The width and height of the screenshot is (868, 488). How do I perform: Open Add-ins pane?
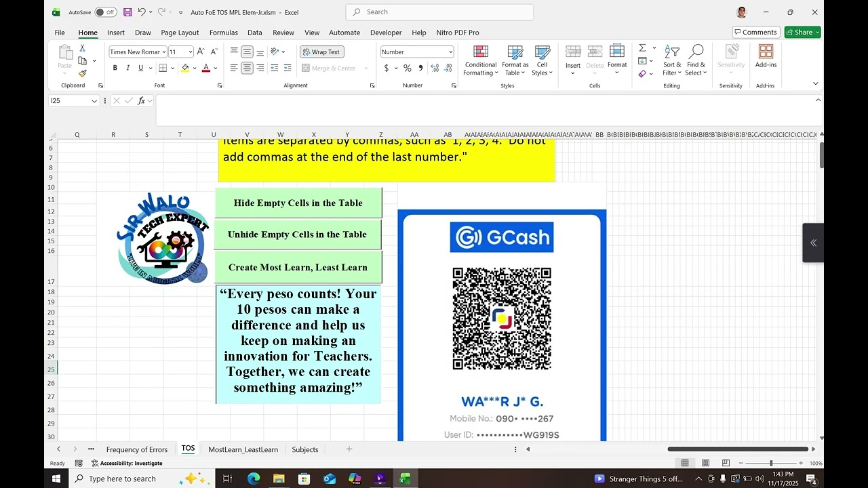click(766, 57)
